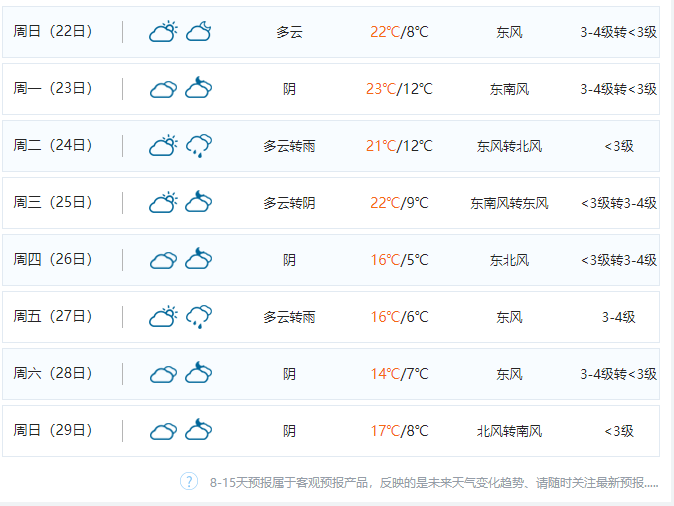Click the question mark help icon
Image resolution: width=674 pixels, height=506 pixels.
tap(189, 481)
